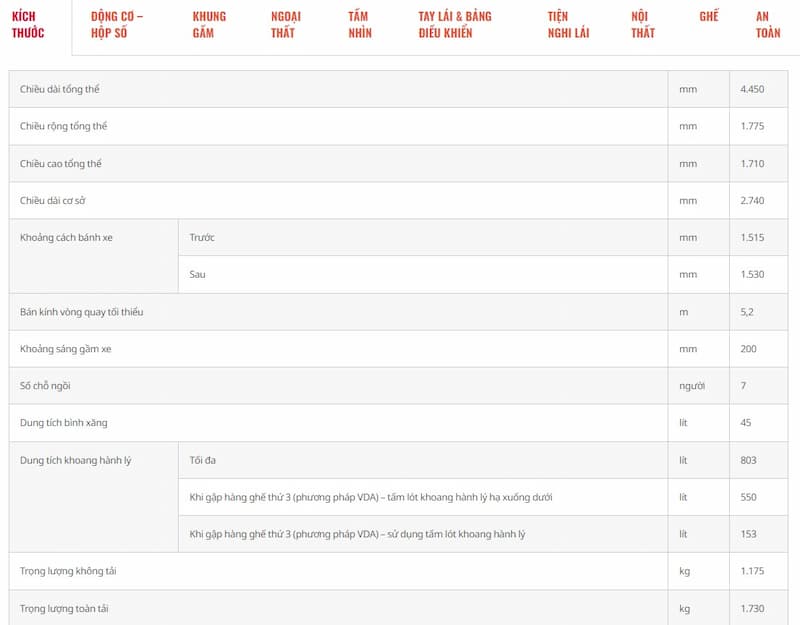800x625 pixels.
Task: Click the 'sử dụng tấm lót khoang hành lý' row
Action: tap(423, 534)
